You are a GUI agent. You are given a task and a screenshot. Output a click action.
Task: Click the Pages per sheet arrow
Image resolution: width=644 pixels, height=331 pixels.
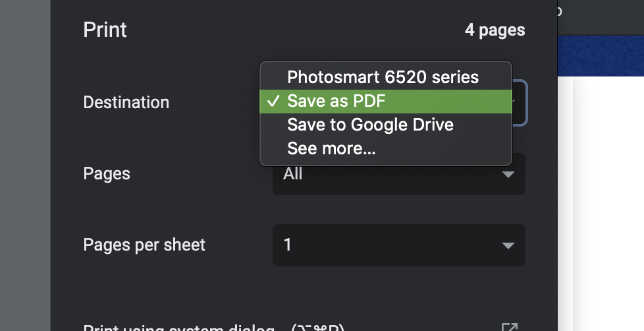[x=508, y=246]
